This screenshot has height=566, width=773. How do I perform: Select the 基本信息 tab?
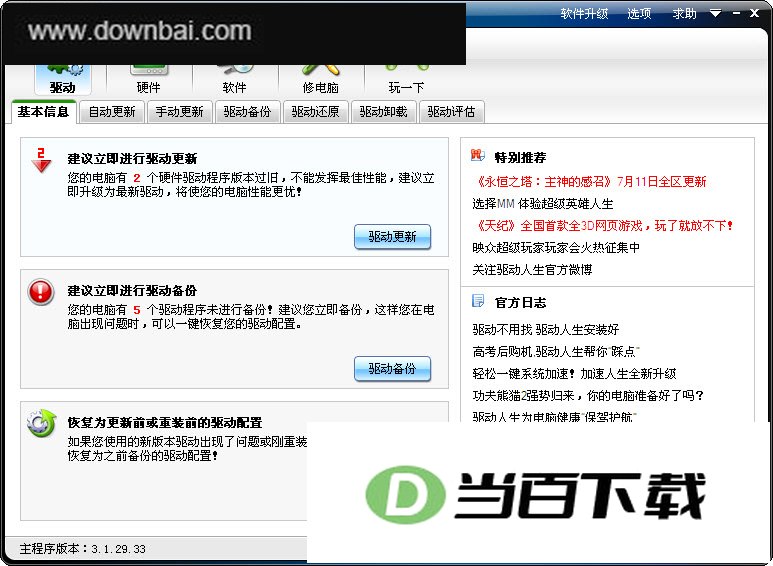point(43,111)
